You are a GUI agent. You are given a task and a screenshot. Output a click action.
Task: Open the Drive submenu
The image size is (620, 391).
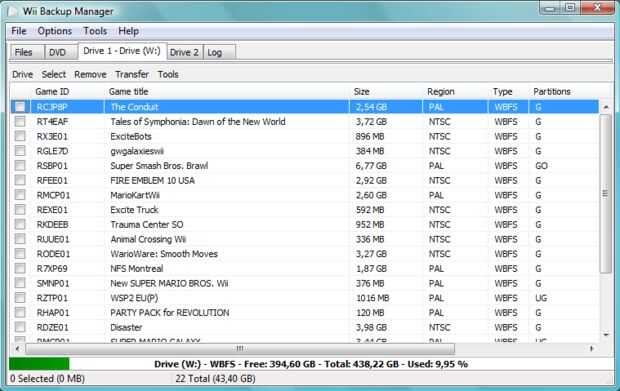click(22, 74)
